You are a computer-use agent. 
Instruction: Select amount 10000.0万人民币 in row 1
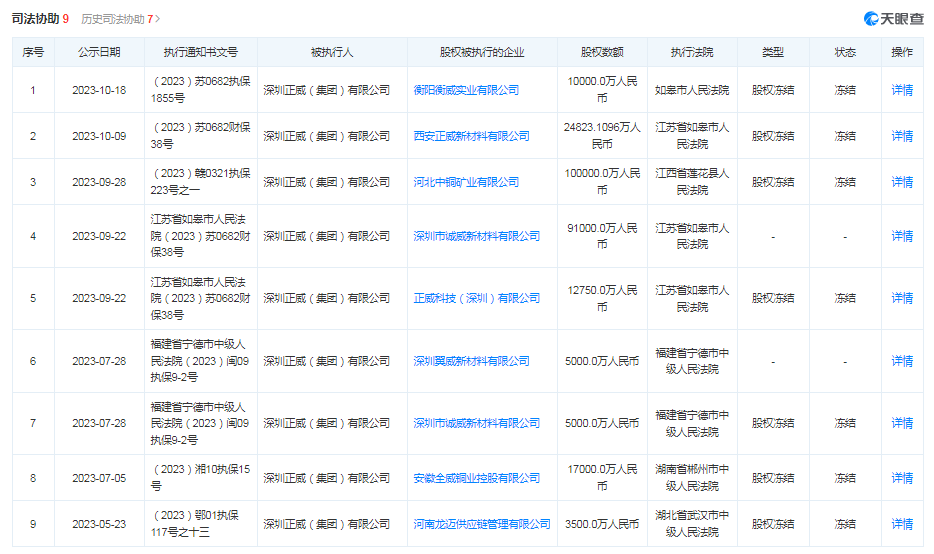[602, 89]
